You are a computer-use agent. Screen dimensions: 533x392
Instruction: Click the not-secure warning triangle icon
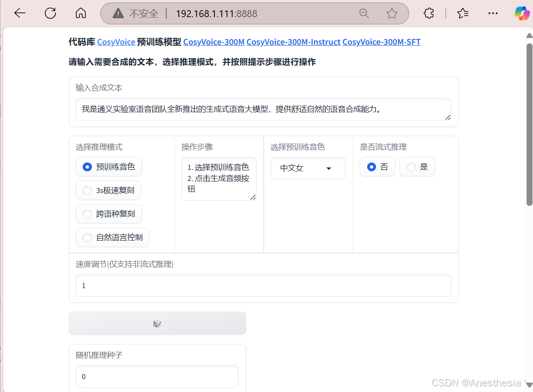coord(118,13)
